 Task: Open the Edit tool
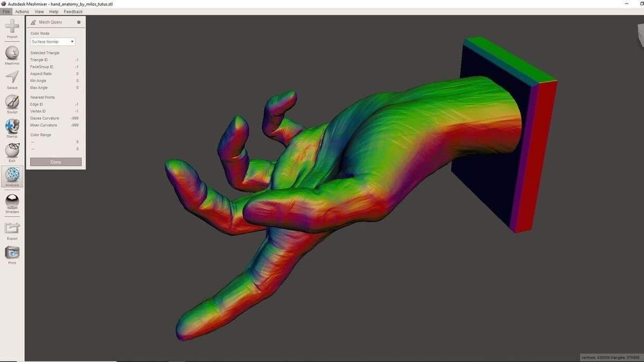tap(12, 153)
